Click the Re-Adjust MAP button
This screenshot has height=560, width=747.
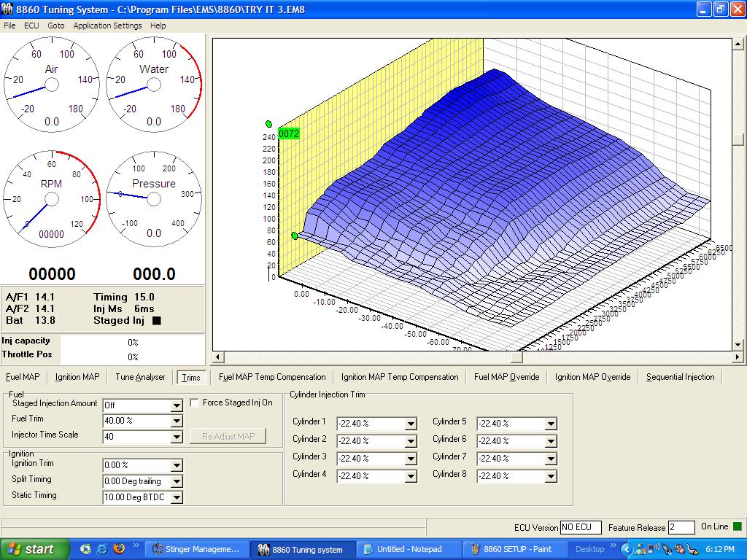coord(228,436)
